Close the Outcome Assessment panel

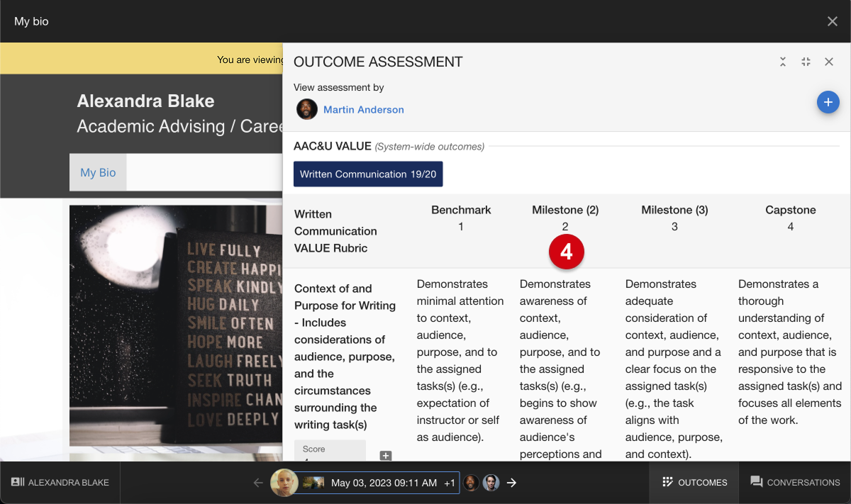click(828, 62)
